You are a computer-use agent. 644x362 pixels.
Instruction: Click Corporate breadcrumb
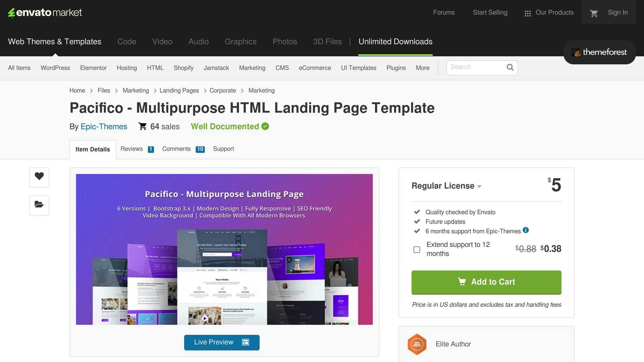click(x=223, y=90)
